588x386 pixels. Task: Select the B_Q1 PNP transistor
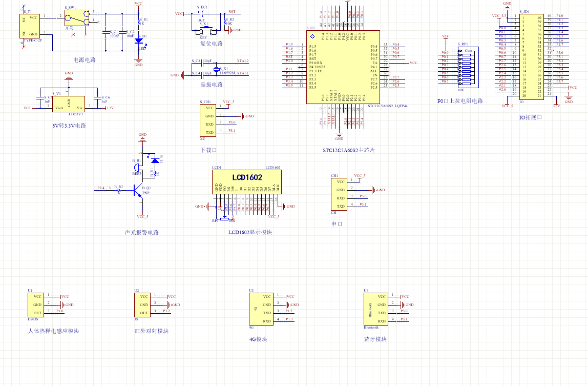[x=138, y=191]
